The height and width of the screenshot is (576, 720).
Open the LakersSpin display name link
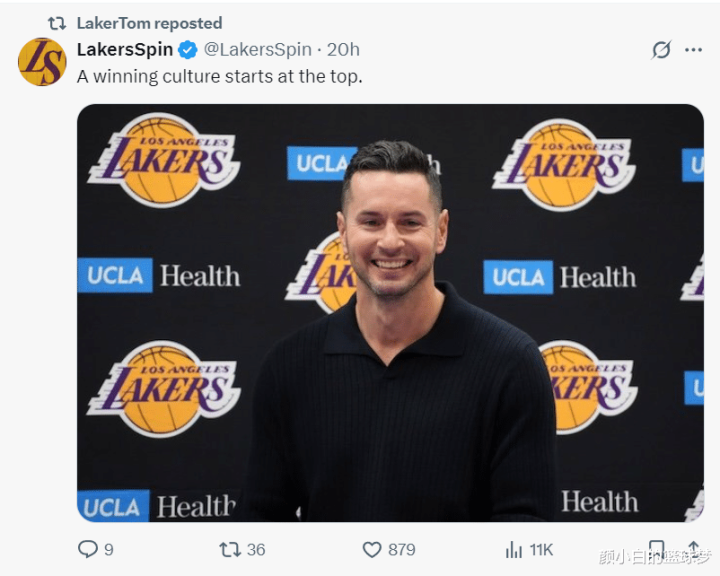coord(125,50)
